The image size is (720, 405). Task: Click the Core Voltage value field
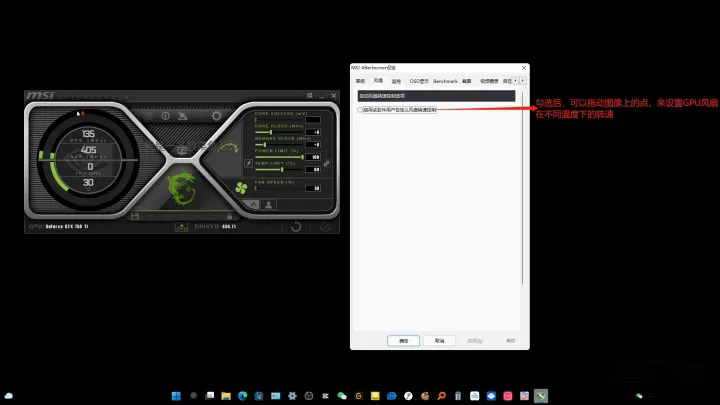[313, 119]
